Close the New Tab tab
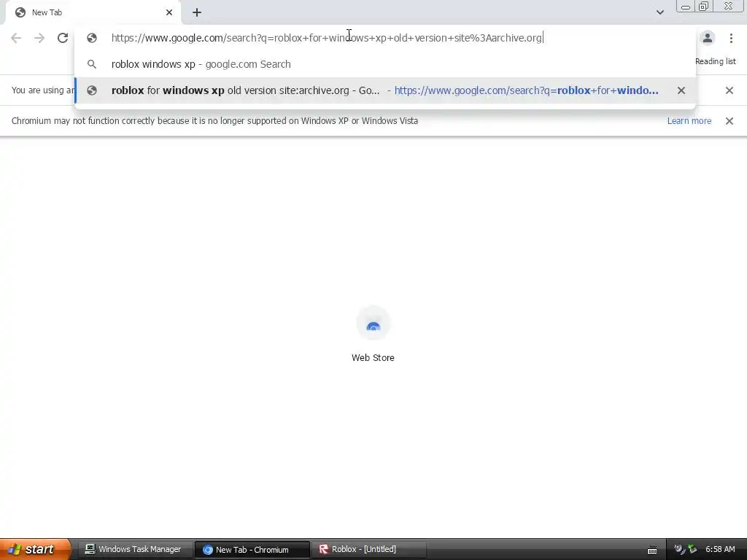747x560 pixels. [x=169, y=13]
